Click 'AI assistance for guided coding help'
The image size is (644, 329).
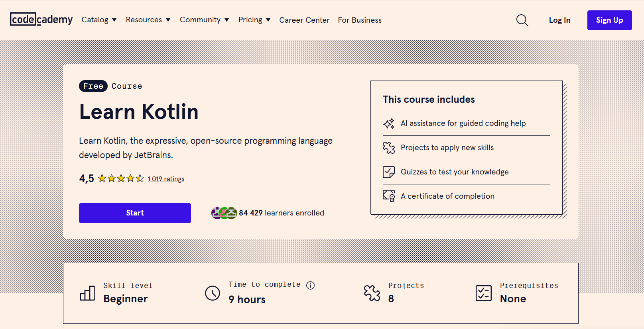click(463, 123)
